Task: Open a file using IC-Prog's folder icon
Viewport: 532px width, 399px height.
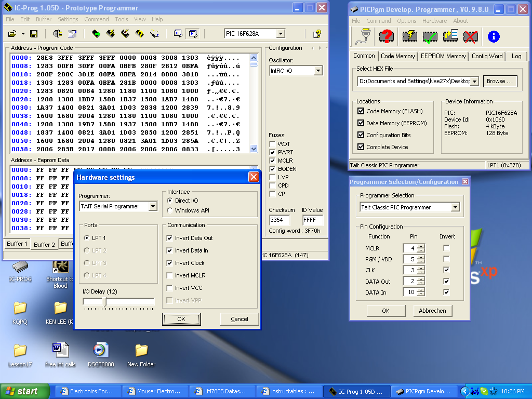Action: click(12, 34)
